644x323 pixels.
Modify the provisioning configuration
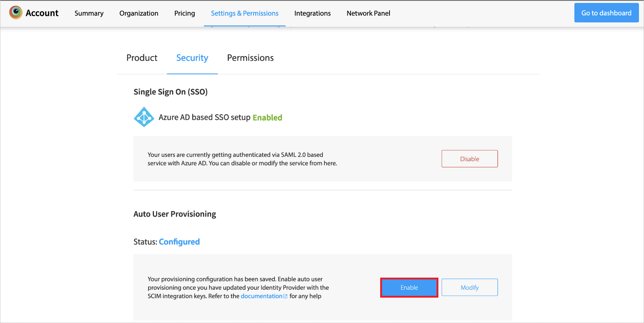point(469,287)
